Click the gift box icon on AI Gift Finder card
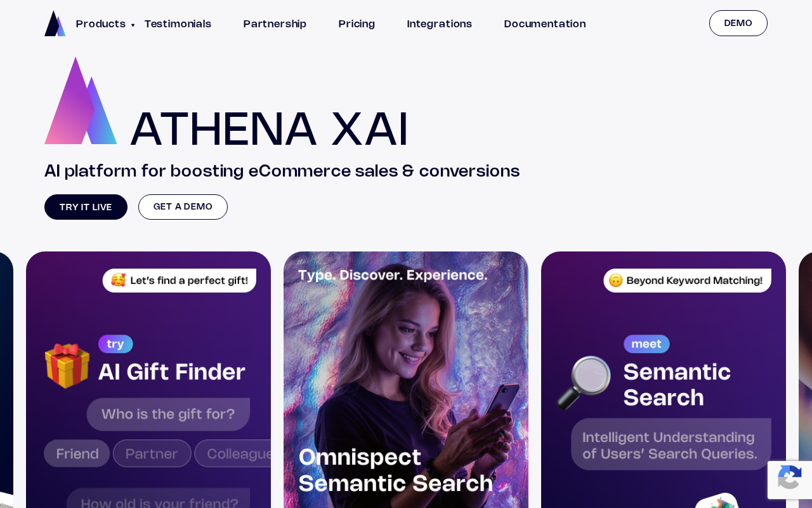 click(67, 366)
